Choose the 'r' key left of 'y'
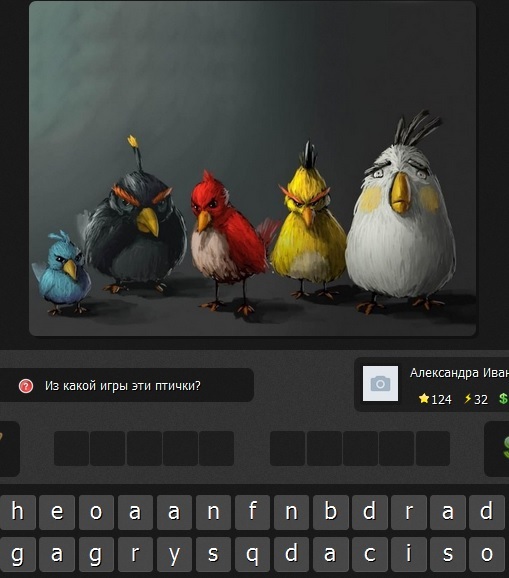Image resolution: width=509 pixels, height=578 pixels. click(x=135, y=554)
